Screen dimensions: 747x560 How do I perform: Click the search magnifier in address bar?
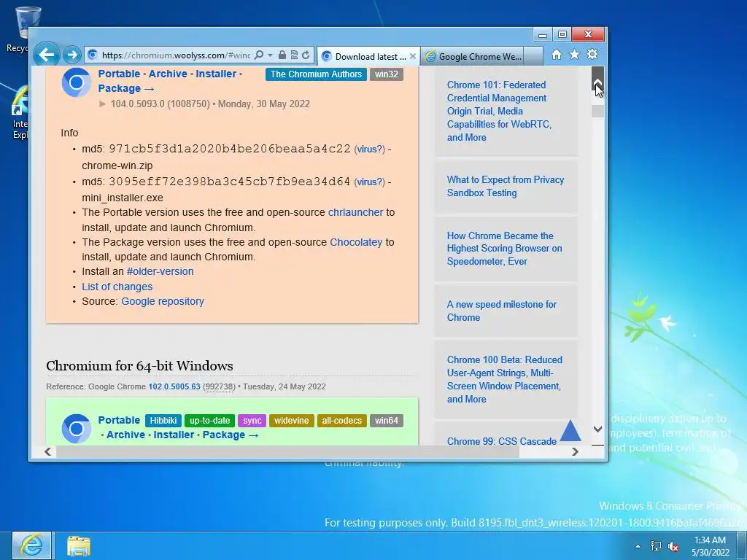click(259, 55)
